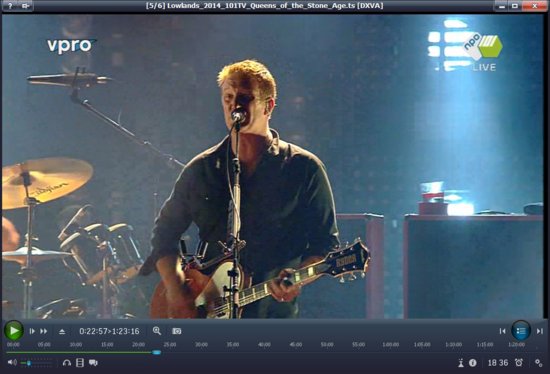Mute audio with the speaker icon
Screen dimensions: 550x374
tap(12, 362)
